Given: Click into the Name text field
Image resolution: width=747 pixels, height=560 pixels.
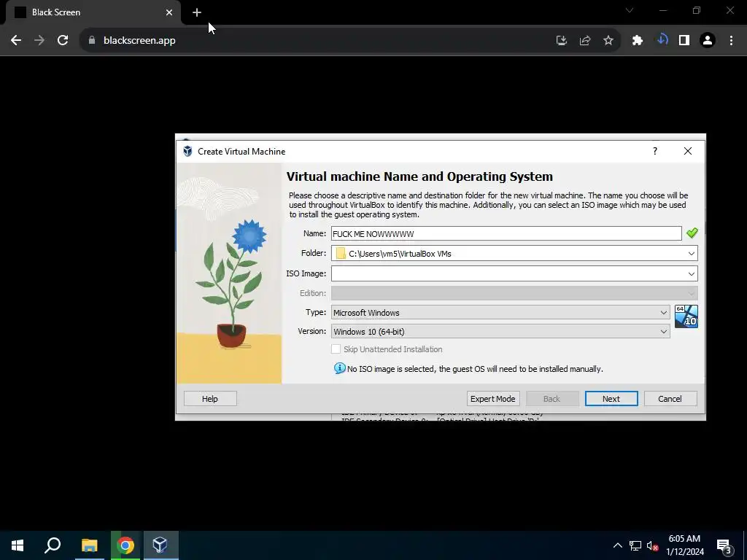Looking at the screenshot, I should 506,233.
